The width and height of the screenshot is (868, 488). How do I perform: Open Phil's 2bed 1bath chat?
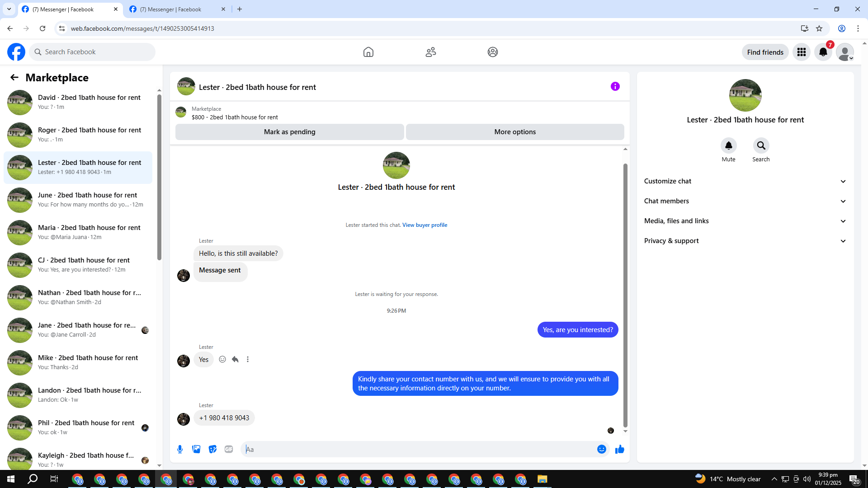pos(78,427)
